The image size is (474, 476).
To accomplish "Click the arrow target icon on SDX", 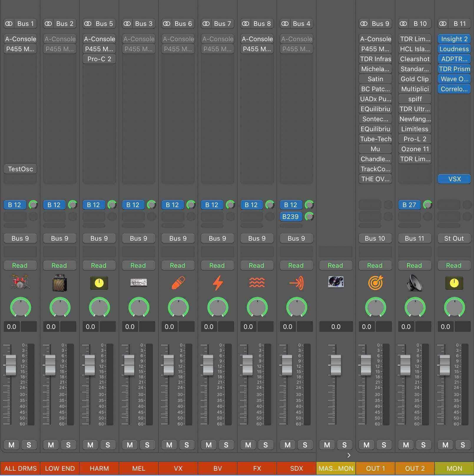I will [296, 283].
